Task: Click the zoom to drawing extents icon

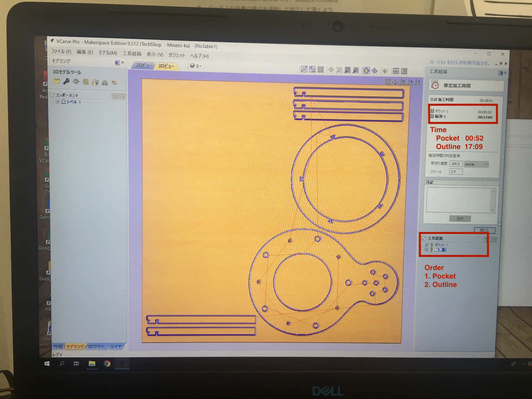Action: click(388, 82)
